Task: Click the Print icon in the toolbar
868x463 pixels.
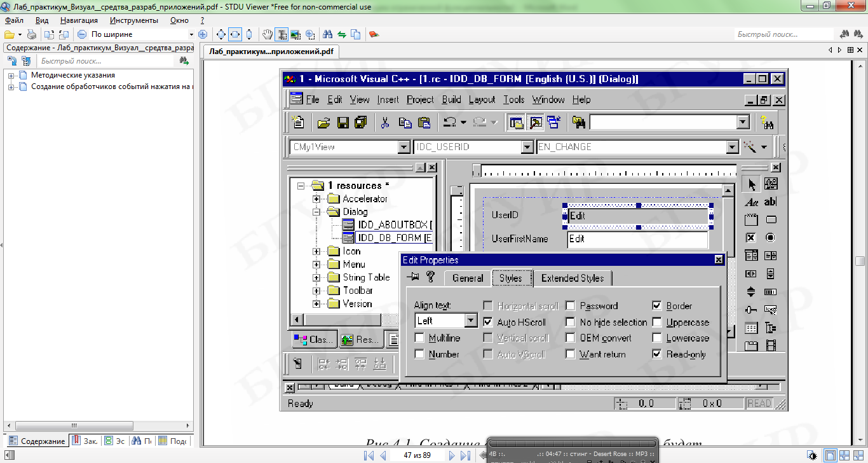Action: (x=31, y=34)
